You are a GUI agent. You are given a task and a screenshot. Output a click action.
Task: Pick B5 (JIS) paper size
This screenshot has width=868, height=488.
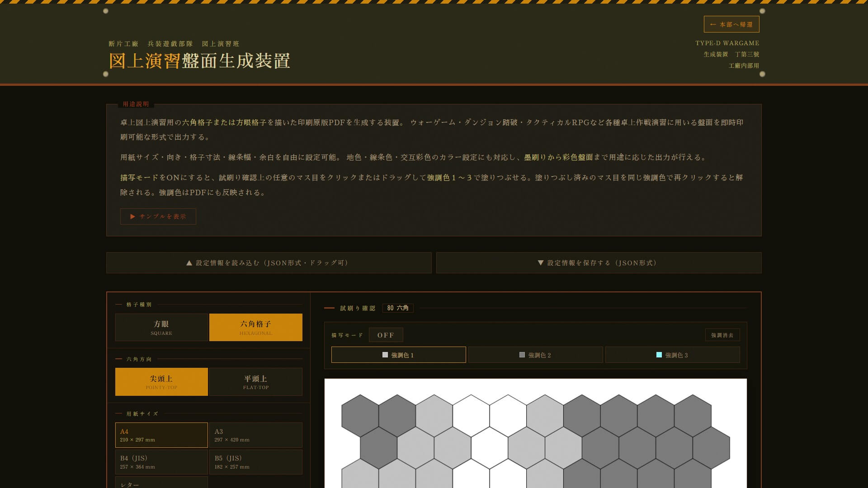(x=255, y=462)
